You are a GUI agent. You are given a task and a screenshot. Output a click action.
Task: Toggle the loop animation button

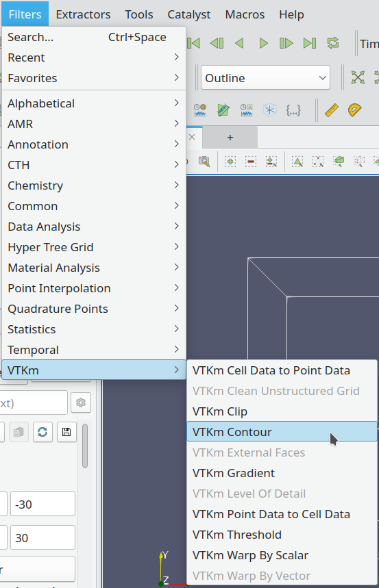click(333, 44)
